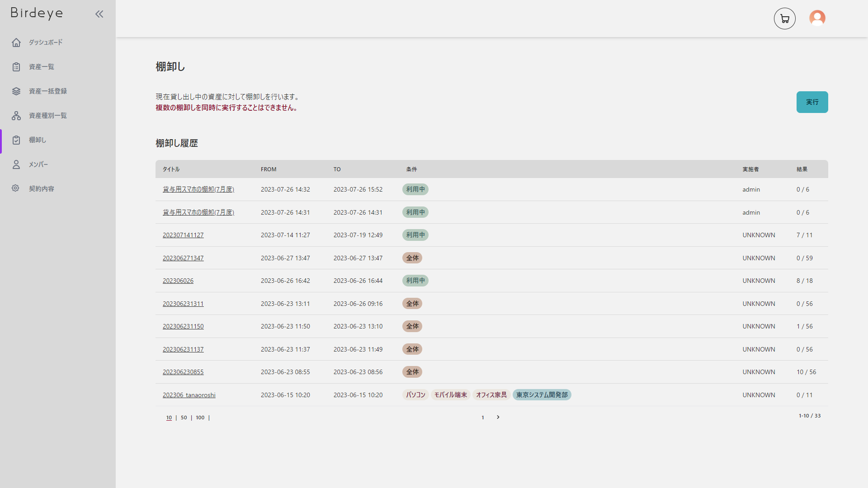Click the メンバー person icon
868x488 pixels.
pos(16,164)
